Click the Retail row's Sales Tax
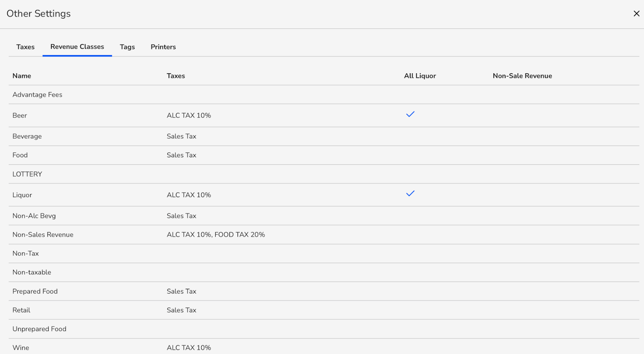644x354 pixels. pyautogui.click(x=182, y=310)
